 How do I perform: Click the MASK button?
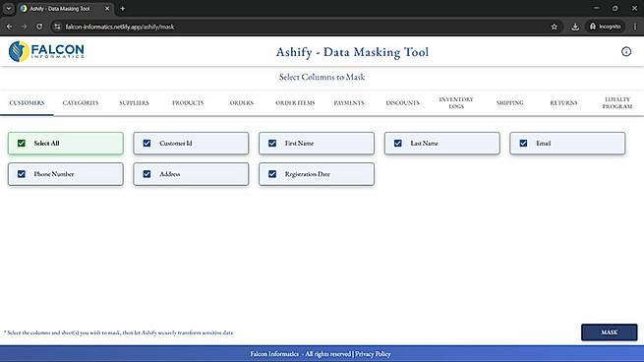(609, 332)
